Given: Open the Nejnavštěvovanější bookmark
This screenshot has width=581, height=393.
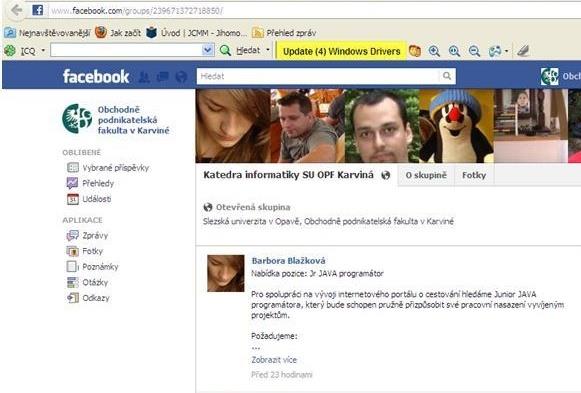Looking at the screenshot, I should (x=47, y=33).
